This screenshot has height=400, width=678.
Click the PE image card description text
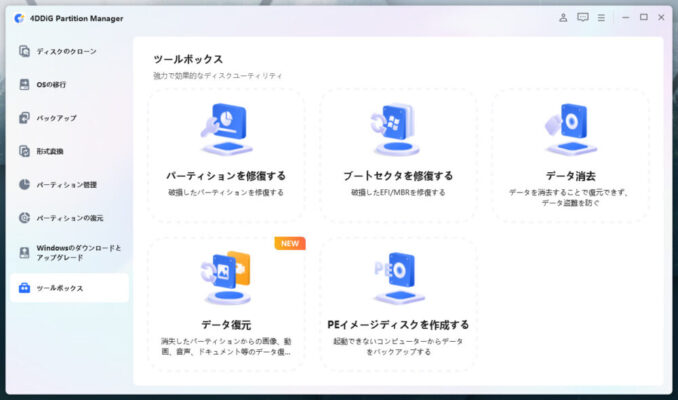pyautogui.click(x=398, y=346)
